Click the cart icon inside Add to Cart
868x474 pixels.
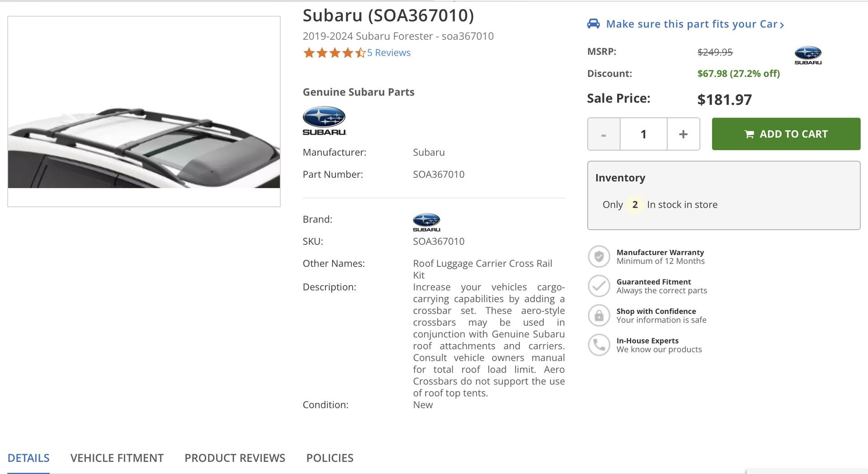pos(749,134)
